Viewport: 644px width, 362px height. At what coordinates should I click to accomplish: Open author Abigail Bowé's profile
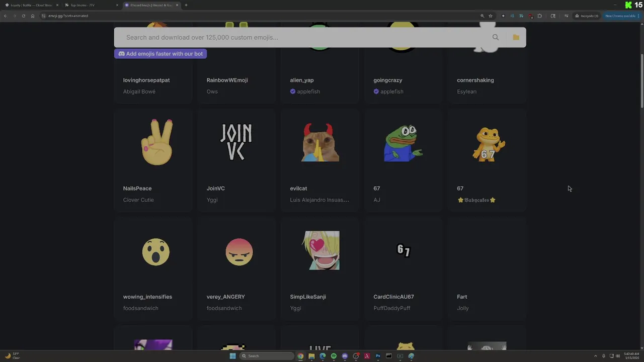139,92
